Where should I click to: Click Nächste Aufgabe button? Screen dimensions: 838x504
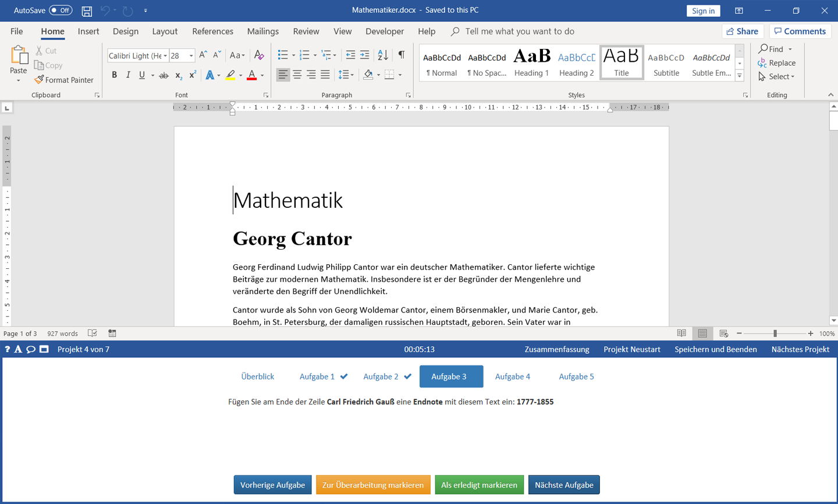(x=564, y=485)
